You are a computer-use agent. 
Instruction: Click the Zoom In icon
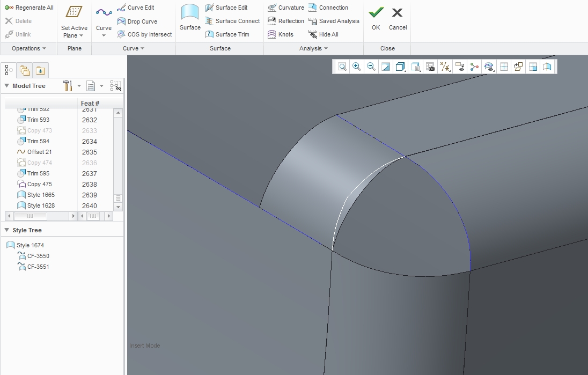pos(356,67)
